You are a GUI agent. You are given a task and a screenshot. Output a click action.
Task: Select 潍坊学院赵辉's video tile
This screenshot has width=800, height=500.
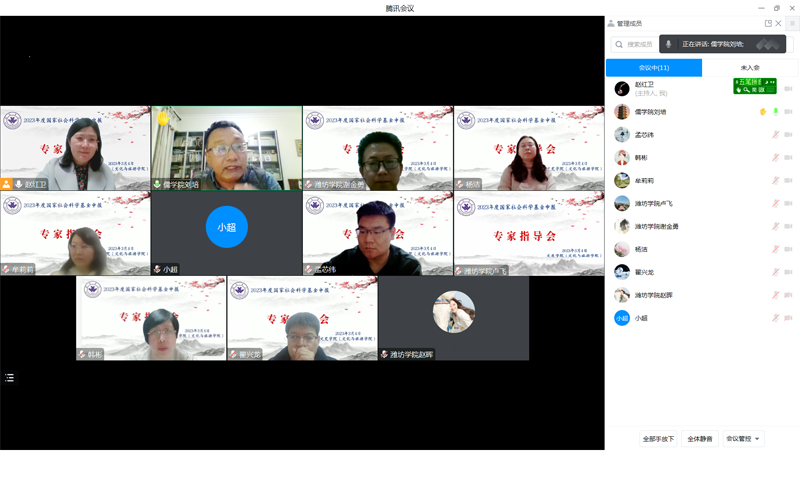click(x=453, y=317)
